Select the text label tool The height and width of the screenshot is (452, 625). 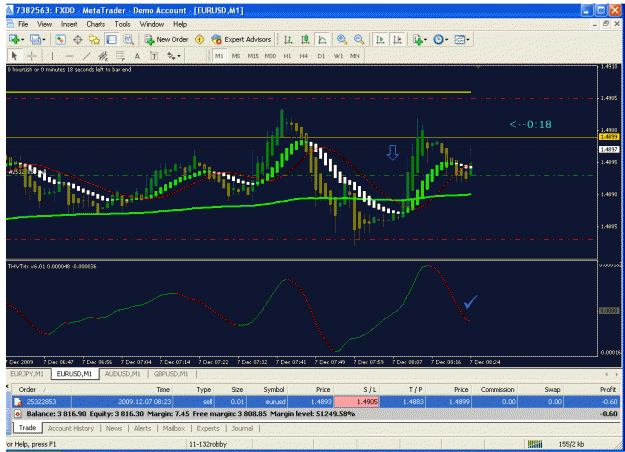tap(137, 56)
